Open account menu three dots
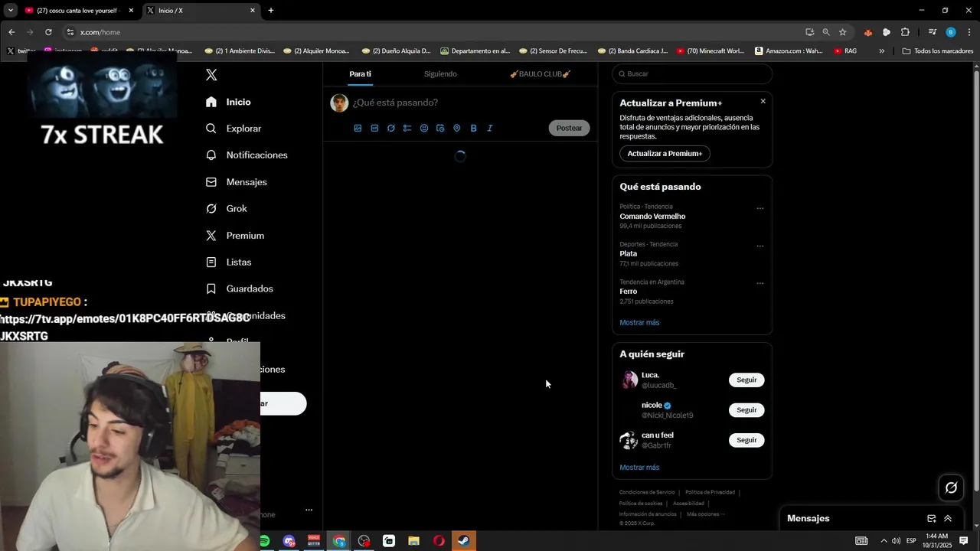 (309, 510)
